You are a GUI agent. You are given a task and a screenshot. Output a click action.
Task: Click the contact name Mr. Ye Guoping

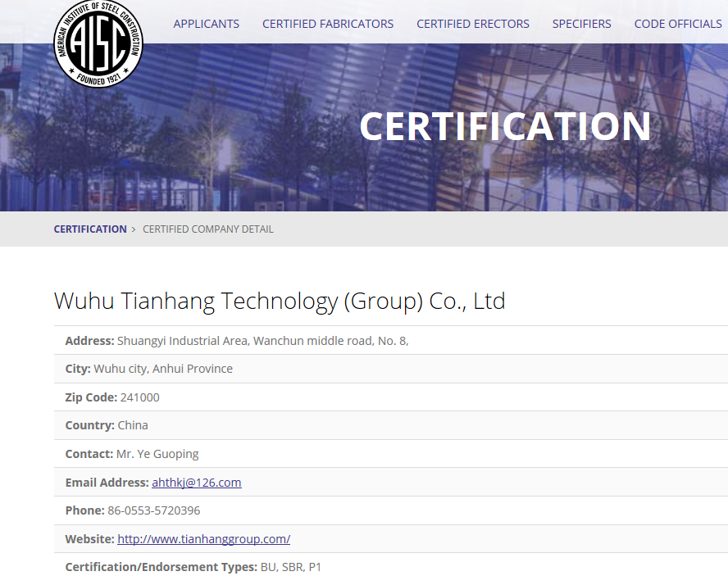pos(157,454)
